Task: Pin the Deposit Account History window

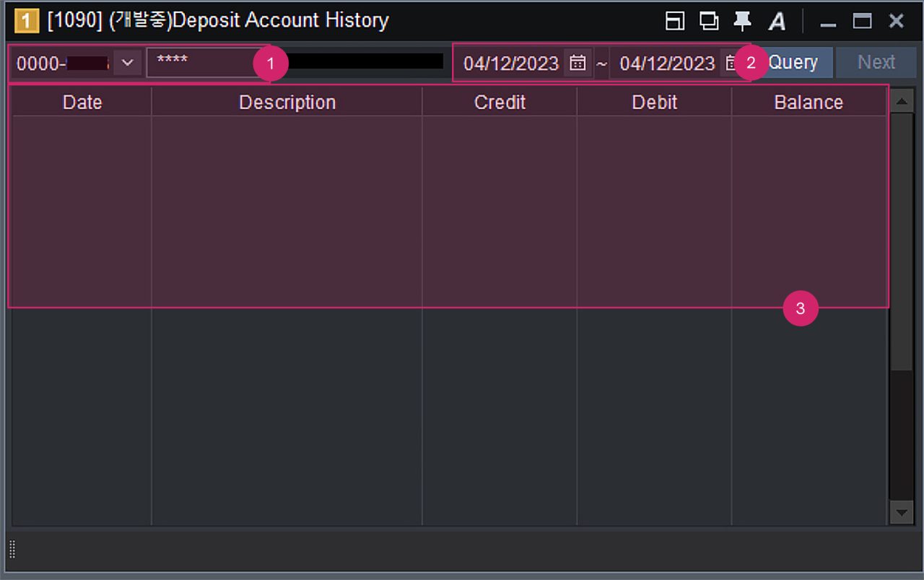Action: [742, 22]
